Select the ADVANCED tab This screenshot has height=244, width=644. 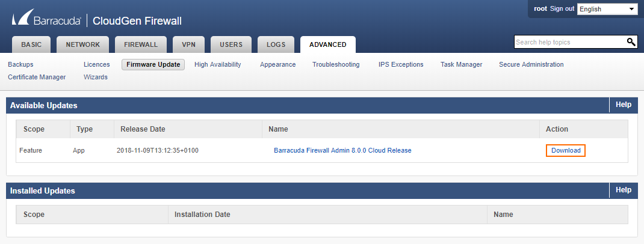click(x=328, y=44)
